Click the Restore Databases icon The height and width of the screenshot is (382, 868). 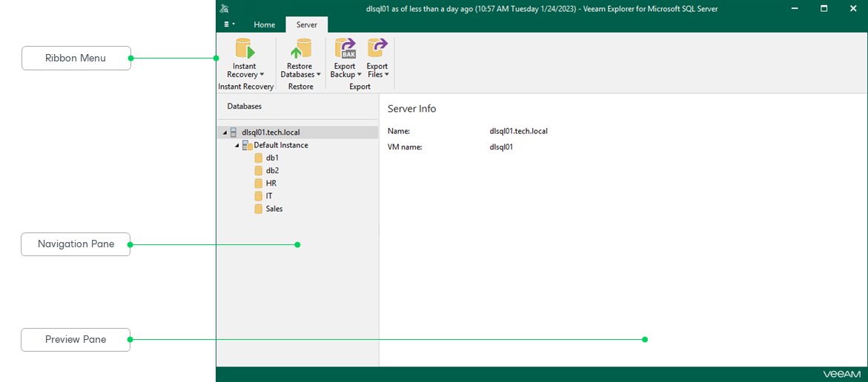click(x=300, y=49)
